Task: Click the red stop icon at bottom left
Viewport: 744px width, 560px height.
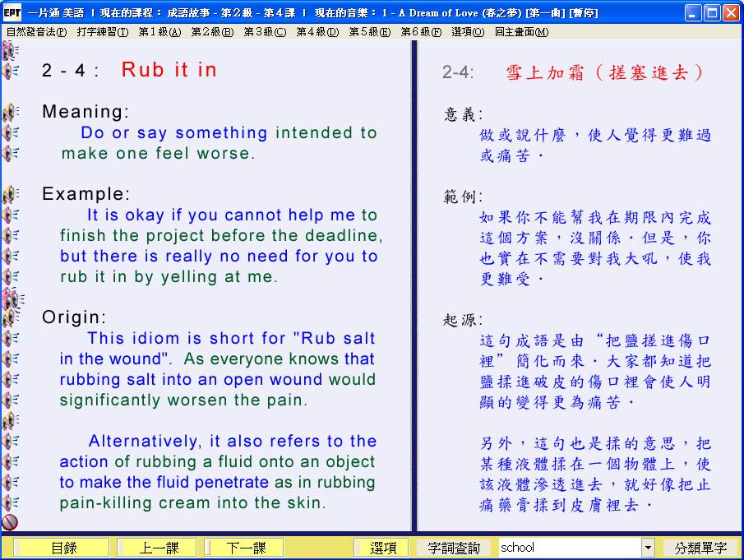Action: (x=10, y=521)
